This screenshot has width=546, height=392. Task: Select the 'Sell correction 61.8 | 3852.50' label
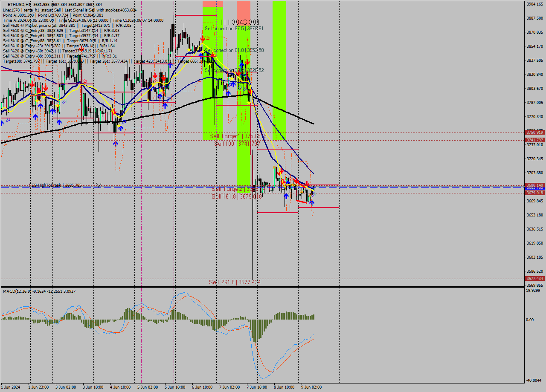(x=234, y=50)
